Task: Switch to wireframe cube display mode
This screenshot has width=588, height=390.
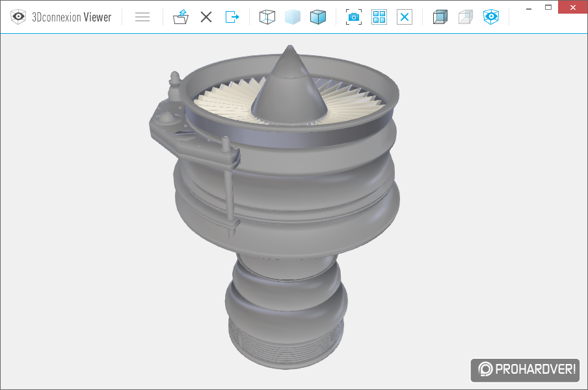Action: pyautogui.click(x=267, y=17)
